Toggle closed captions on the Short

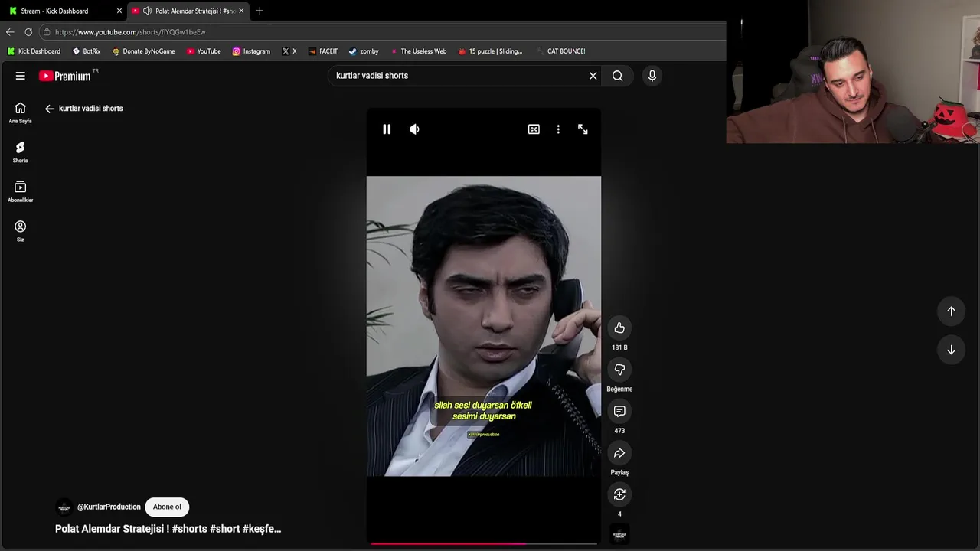pos(534,129)
